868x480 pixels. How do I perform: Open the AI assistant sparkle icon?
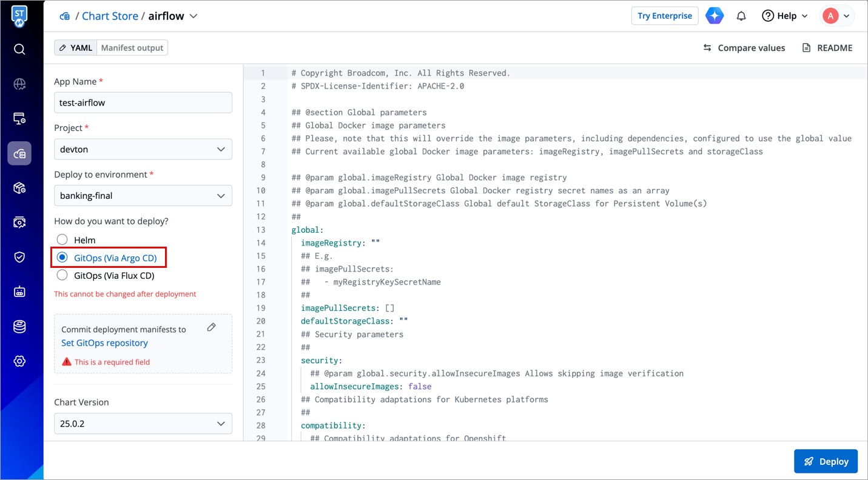tap(715, 16)
